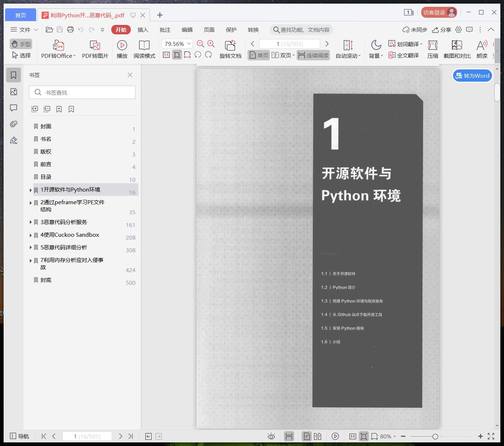Image resolution: width=504 pixels, height=446 pixels.
Task: Switch to the 插入 tab
Action: (x=143, y=30)
